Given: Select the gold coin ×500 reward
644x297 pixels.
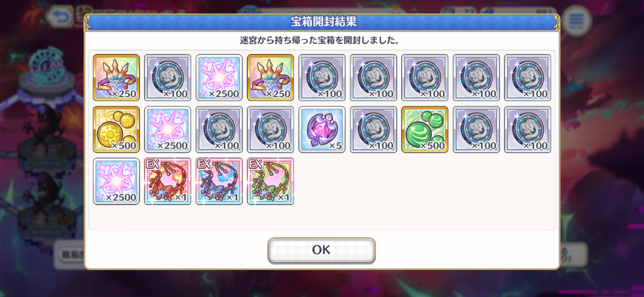Looking at the screenshot, I should pos(116,129).
